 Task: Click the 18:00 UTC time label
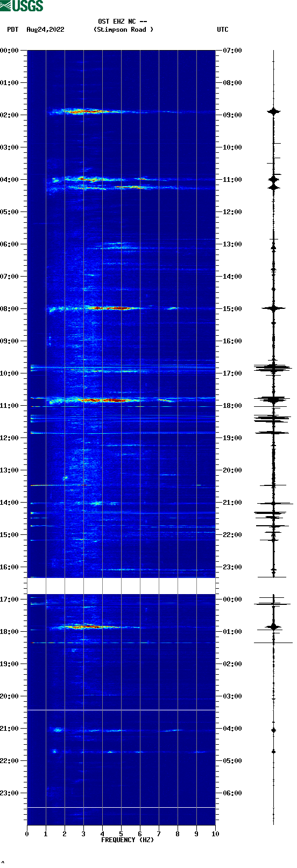click(x=232, y=406)
